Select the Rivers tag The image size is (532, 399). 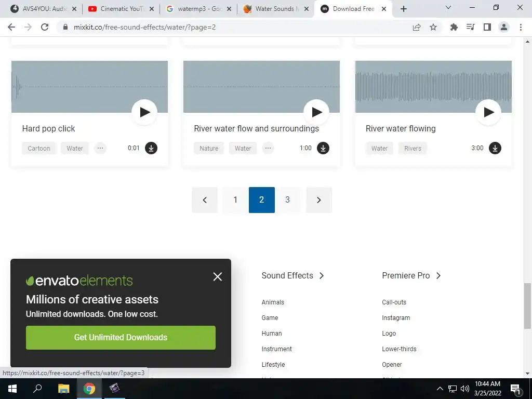coord(413,148)
